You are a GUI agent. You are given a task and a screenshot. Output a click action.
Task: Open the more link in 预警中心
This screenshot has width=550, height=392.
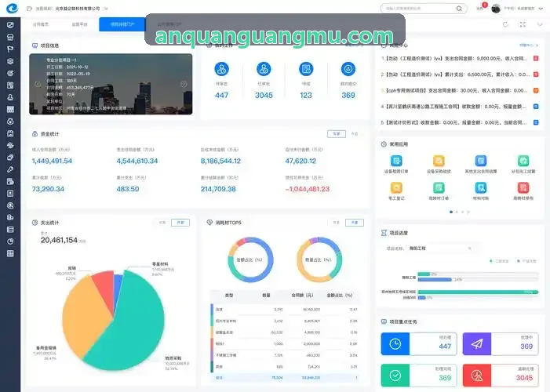tap(529, 45)
